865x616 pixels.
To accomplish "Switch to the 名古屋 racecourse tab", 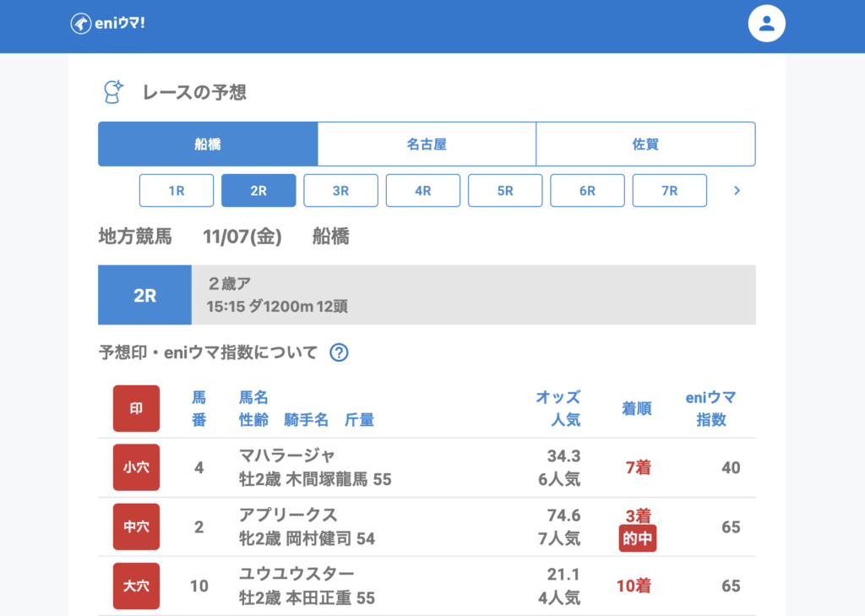I will pos(427,144).
